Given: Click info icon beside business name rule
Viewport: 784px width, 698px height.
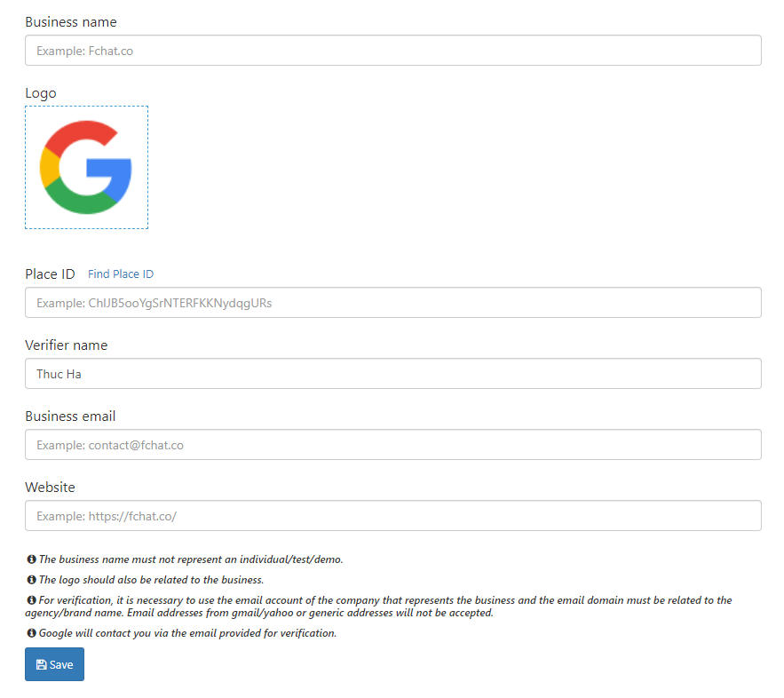Looking at the screenshot, I should 31,559.
